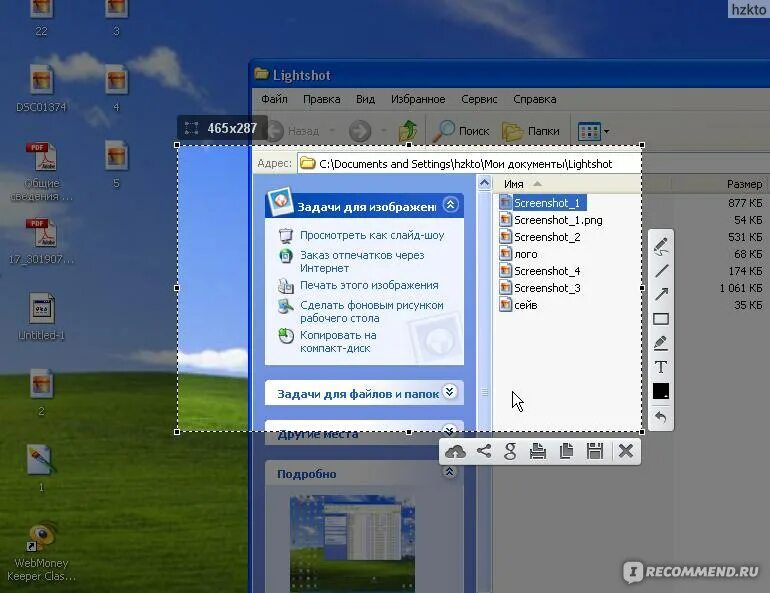Collapse Задачи для изображений panel

pyautogui.click(x=450, y=204)
